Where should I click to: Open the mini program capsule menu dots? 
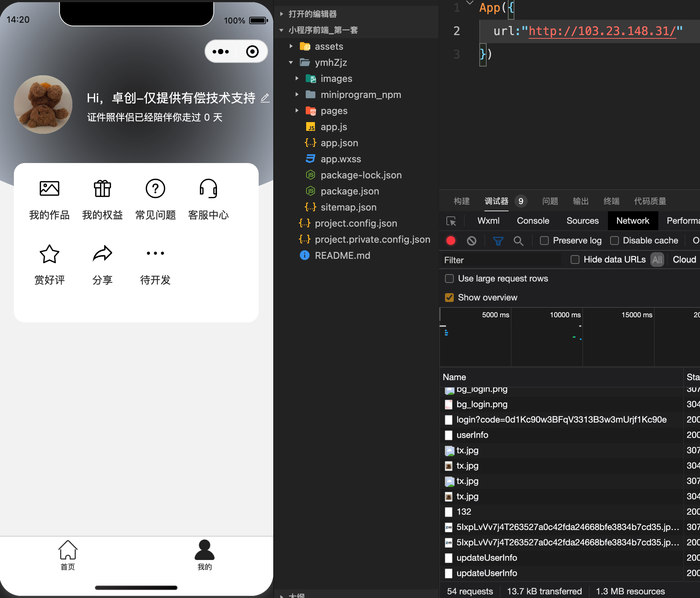click(x=221, y=52)
